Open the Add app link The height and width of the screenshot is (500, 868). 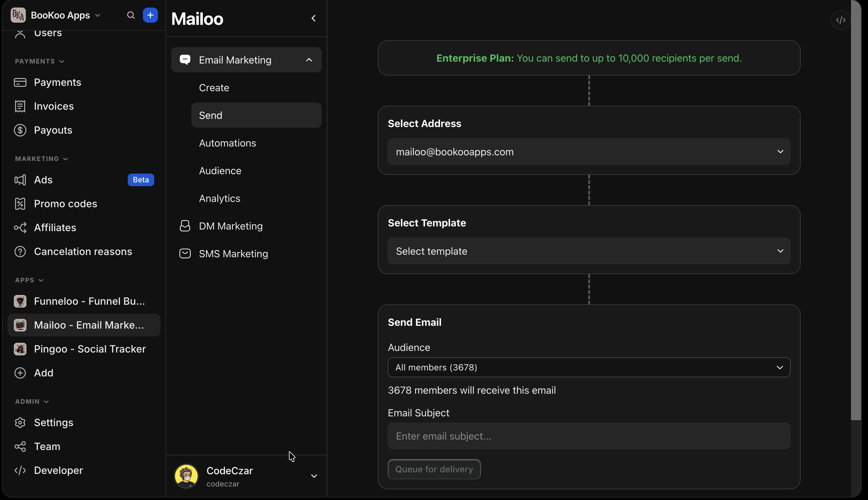[43, 373]
